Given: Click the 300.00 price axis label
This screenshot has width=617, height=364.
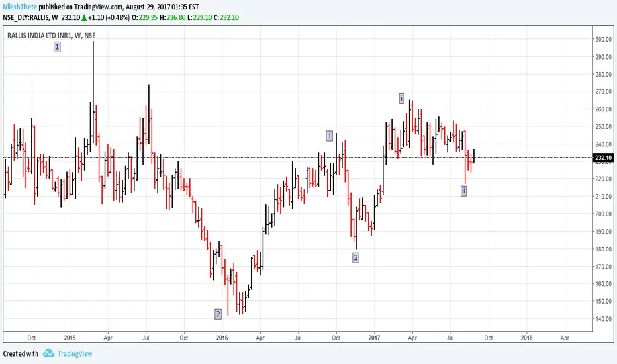Looking at the screenshot, I should click(604, 39).
